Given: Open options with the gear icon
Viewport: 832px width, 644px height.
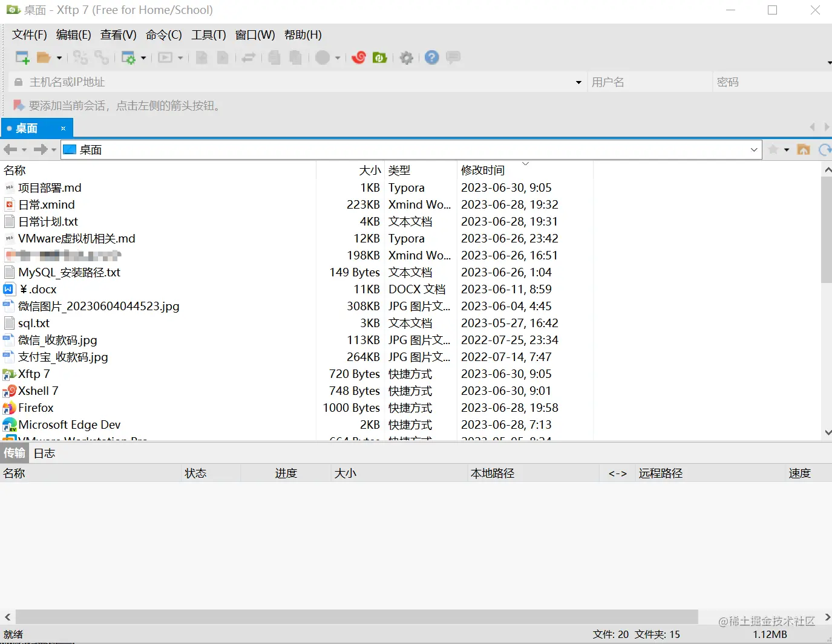Looking at the screenshot, I should click(x=407, y=57).
